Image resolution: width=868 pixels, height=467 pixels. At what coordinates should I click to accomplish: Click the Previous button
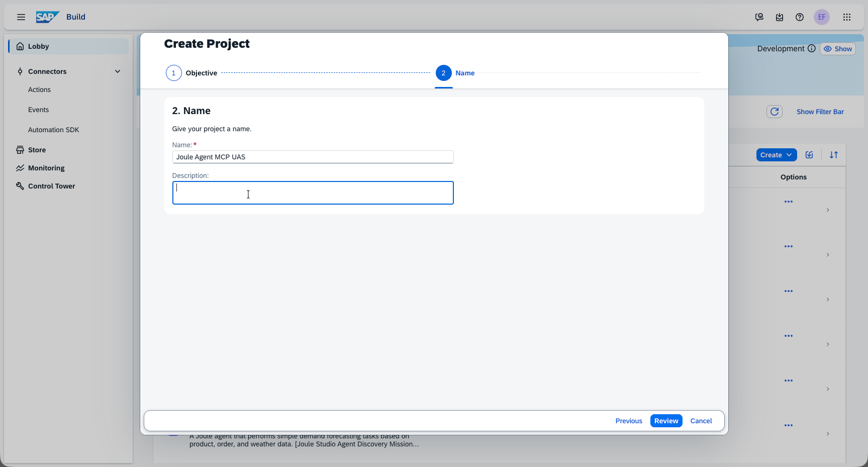(629, 421)
